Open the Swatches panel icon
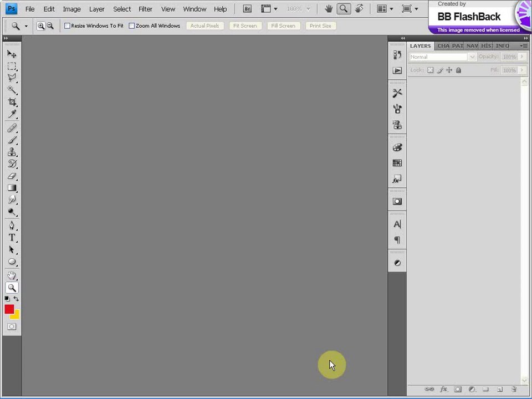The height and width of the screenshot is (399, 532). pos(397,163)
